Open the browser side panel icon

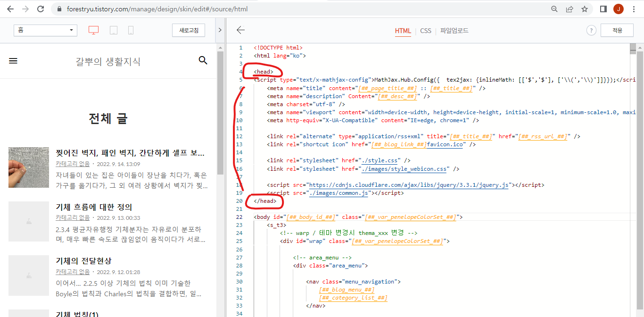pyautogui.click(x=603, y=9)
